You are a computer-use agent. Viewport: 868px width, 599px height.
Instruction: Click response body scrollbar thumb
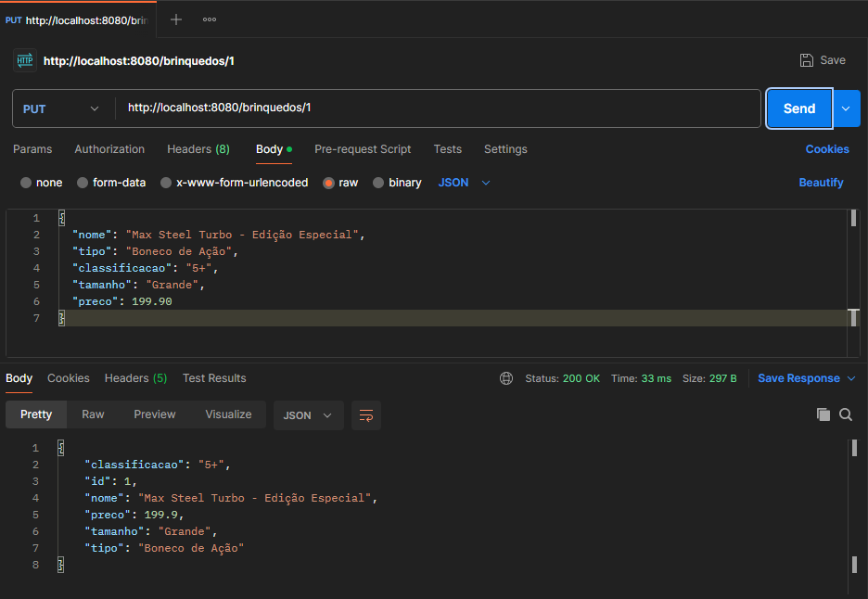point(854,448)
